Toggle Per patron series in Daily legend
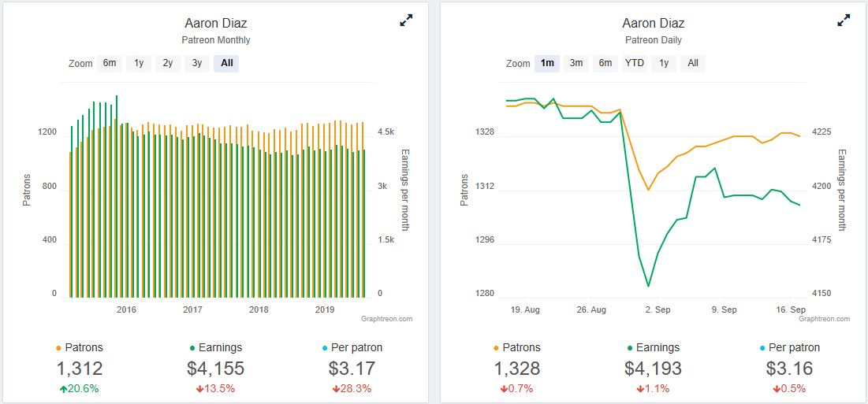 (x=789, y=347)
